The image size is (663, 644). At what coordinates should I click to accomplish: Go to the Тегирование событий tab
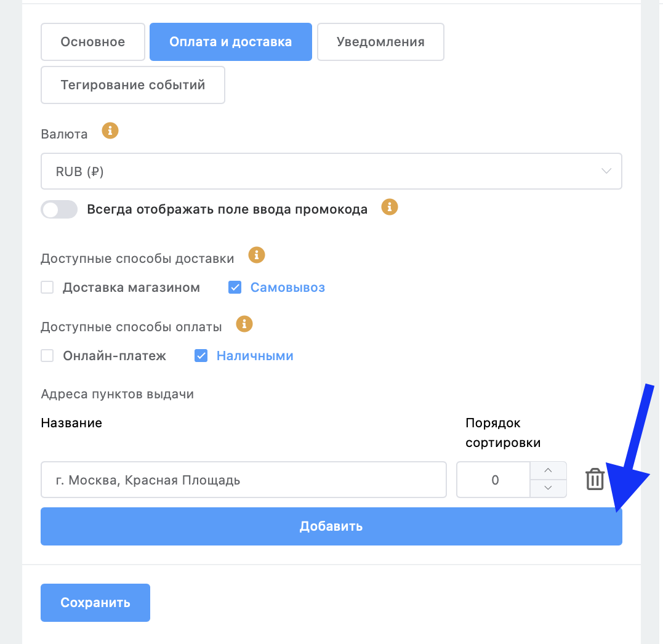[x=133, y=85]
